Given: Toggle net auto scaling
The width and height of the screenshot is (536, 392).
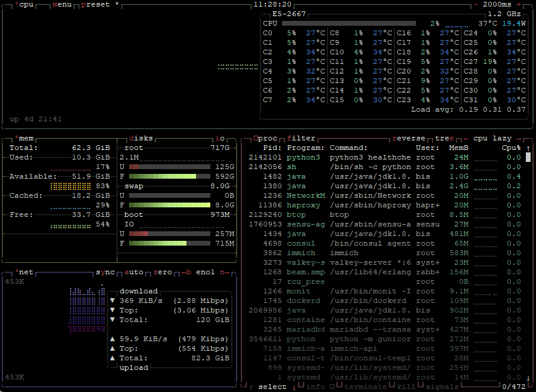Looking at the screenshot, I should [x=134, y=272].
